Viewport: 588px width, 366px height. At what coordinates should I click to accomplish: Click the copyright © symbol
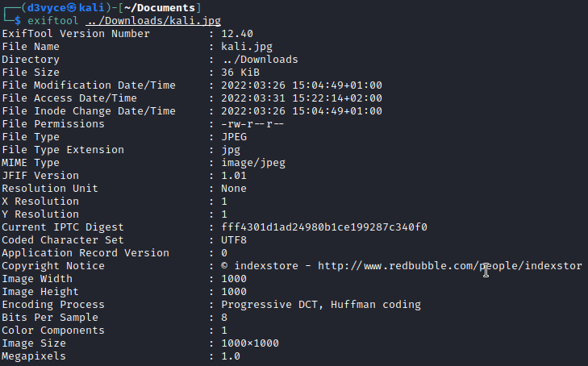click(x=225, y=266)
